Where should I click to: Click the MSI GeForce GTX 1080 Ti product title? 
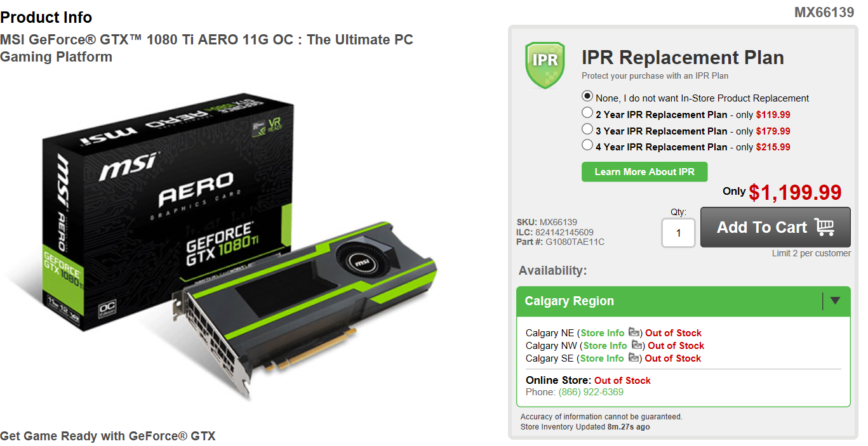206,48
